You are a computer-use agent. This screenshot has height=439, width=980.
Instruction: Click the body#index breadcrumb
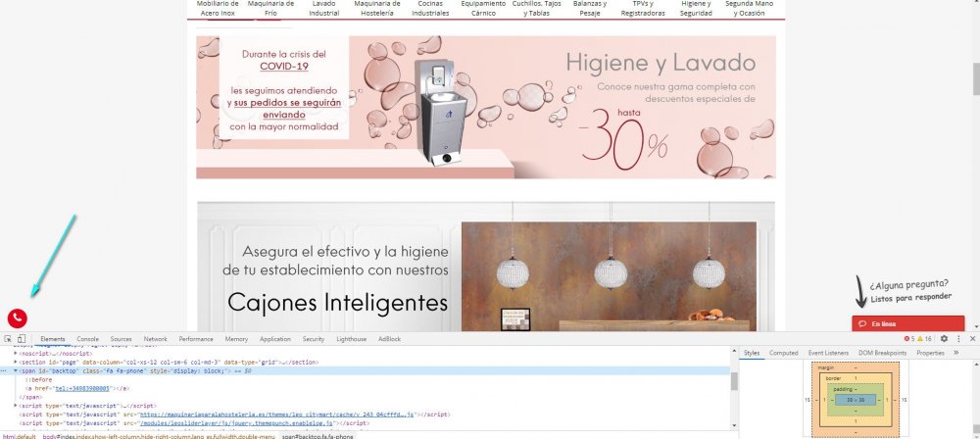[159, 436]
